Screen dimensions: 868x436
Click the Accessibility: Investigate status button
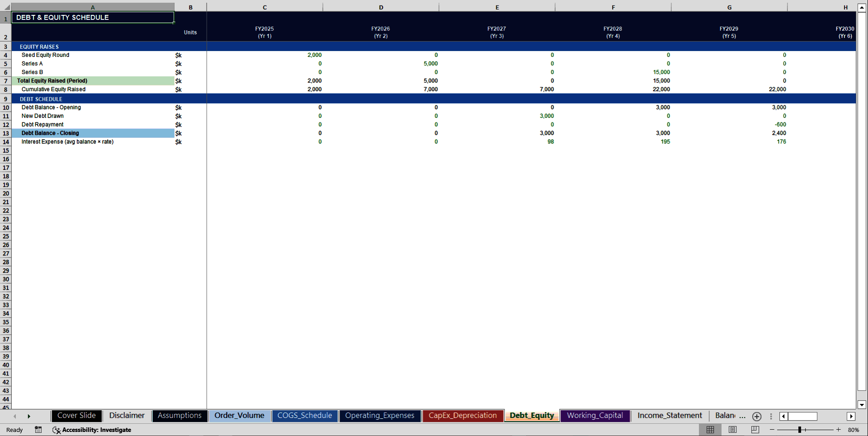coord(92,430)
